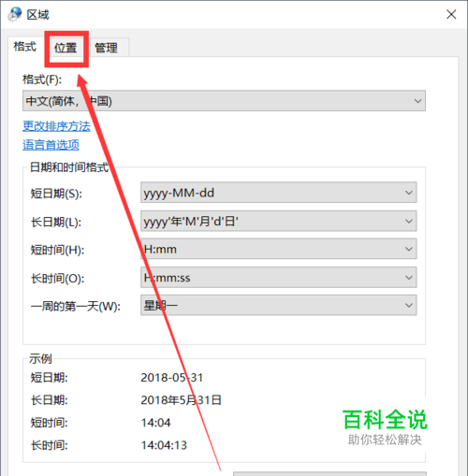
Task: Open the 格式(F) language dropdown
Action: pos(224,101)
